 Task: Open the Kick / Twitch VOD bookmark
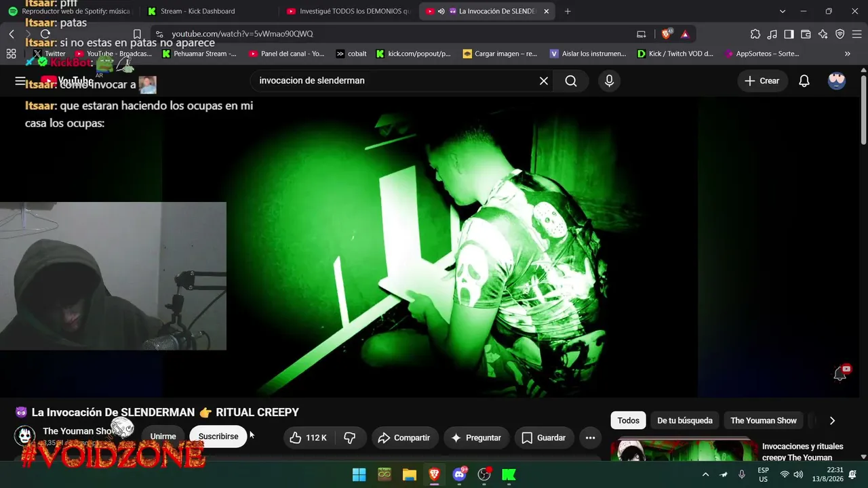pyautogui.click(x=675, y=54)
